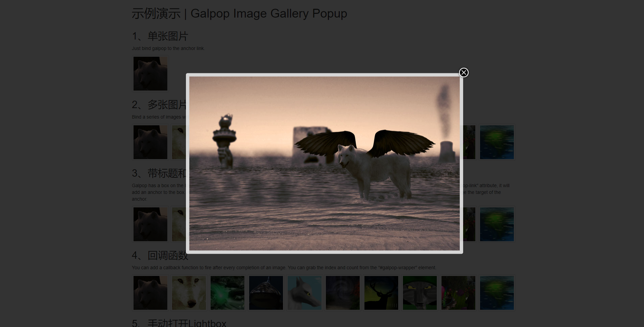The height and width of the screenshot is (327, 644).
Task: Open the green-blue blur thumbnail in section 4
Action: click(497, 293)
